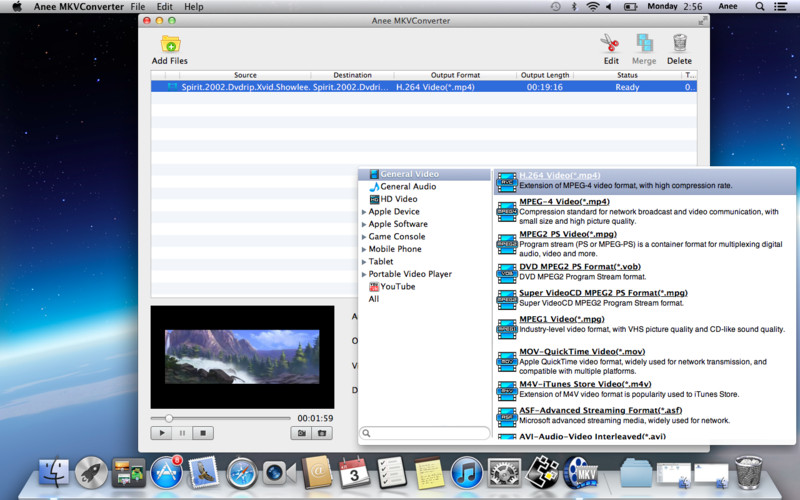
Task: Click the 00:19:16 output length cell
Action: tap(544, 87)
